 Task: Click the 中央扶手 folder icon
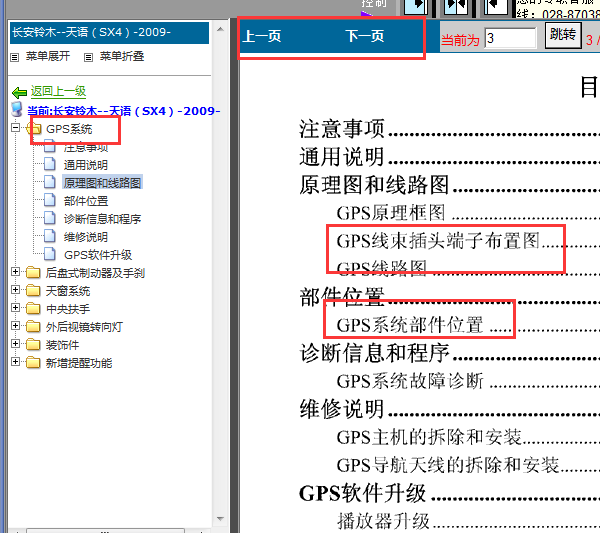click(33, 308)
